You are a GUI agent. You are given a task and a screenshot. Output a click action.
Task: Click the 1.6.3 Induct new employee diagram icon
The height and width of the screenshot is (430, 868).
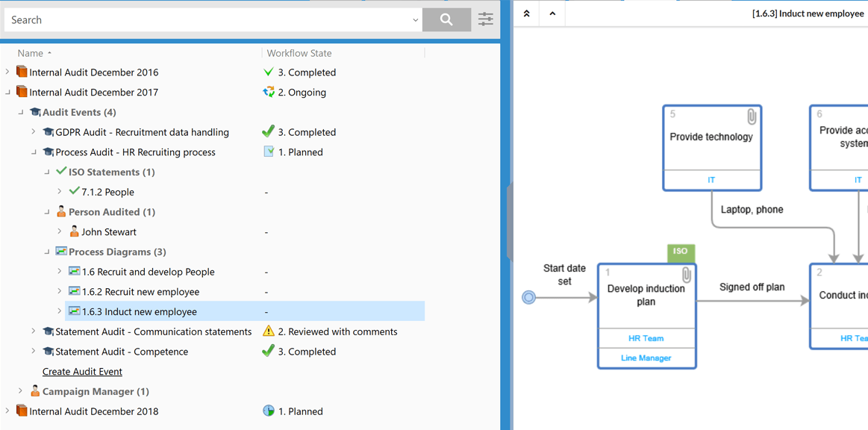pyautogui.click(x=74, y=311)
